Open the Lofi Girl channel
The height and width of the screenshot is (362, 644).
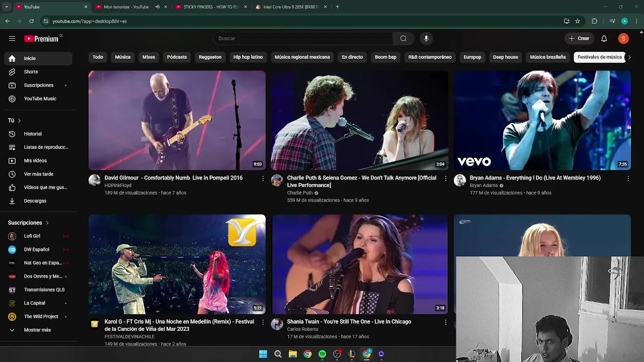(38, 236)
